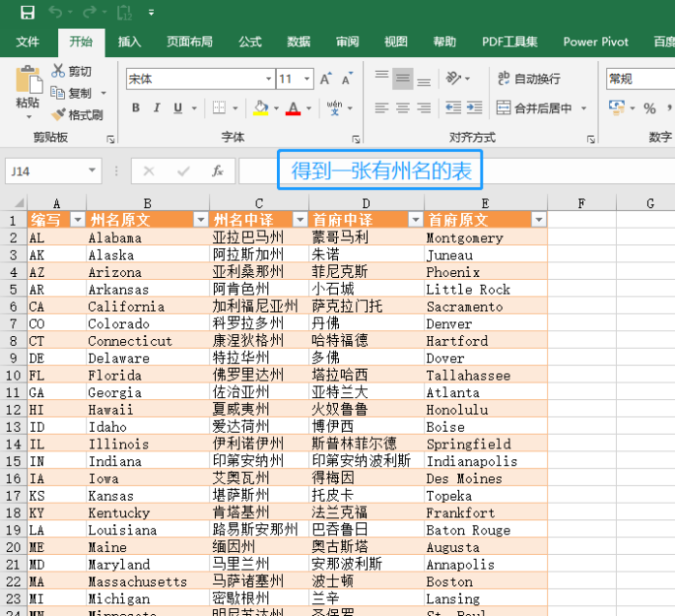Open the font name dropdown (宋体)
Screen dimensions: 676x616
[x=265, y=78]
